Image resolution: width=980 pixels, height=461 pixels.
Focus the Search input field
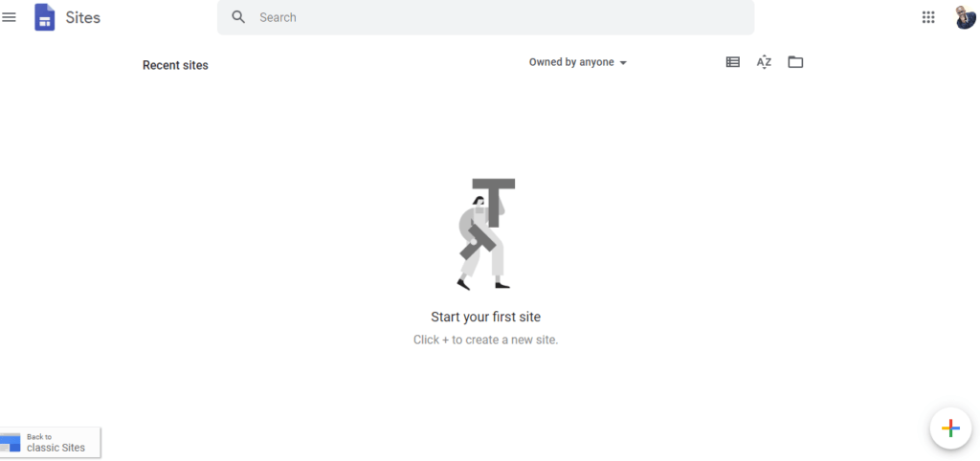(498, 17)
